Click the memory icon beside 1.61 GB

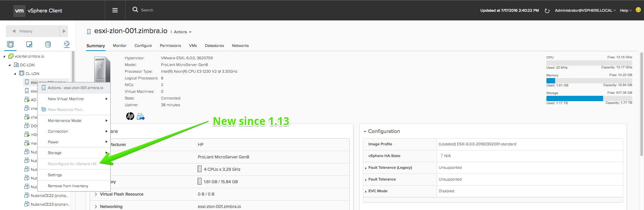point(200,182)
